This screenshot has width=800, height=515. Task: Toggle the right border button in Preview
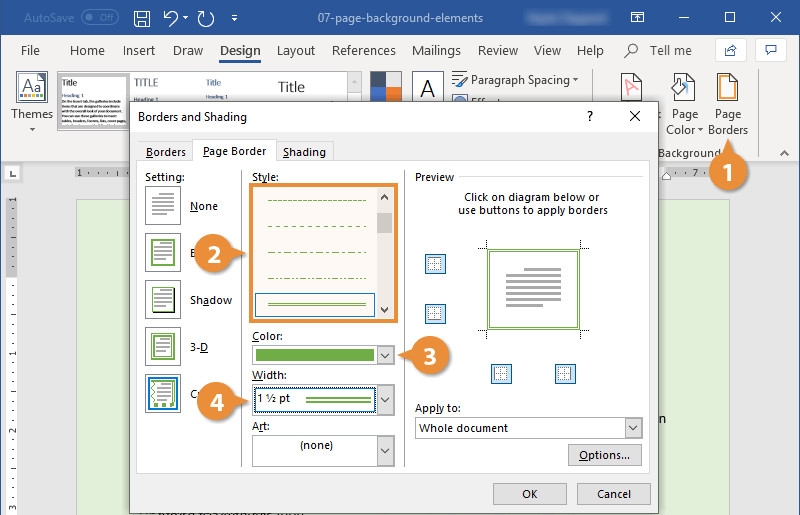coord(565,374)
